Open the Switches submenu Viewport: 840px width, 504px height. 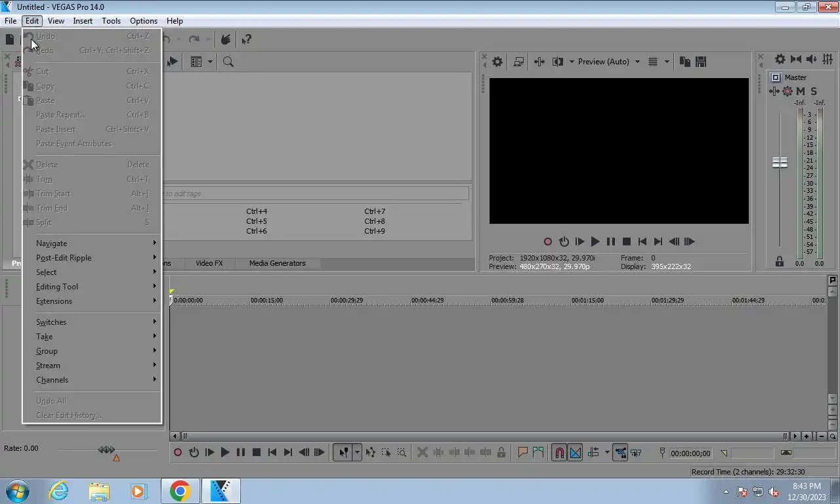[92, 322]
